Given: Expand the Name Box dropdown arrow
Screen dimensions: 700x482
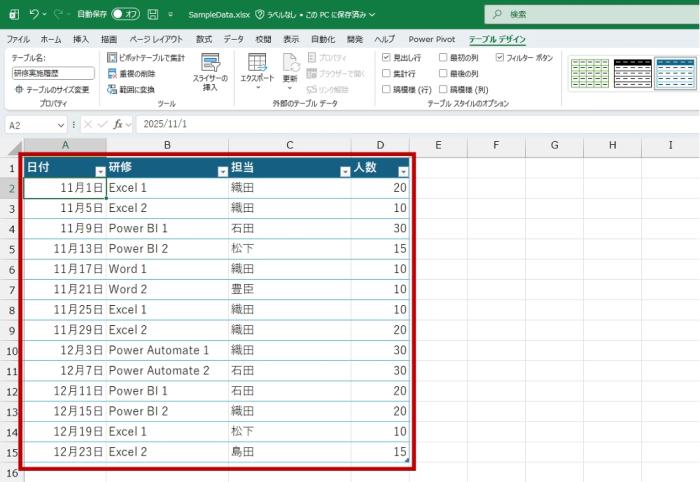Looking at the screenshot, I should click(61, 124).
